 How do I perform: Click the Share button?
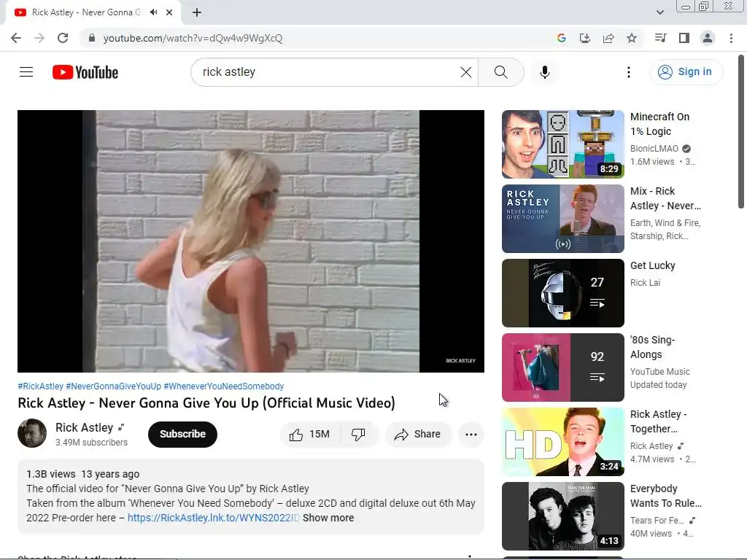(x=418, y=435)
